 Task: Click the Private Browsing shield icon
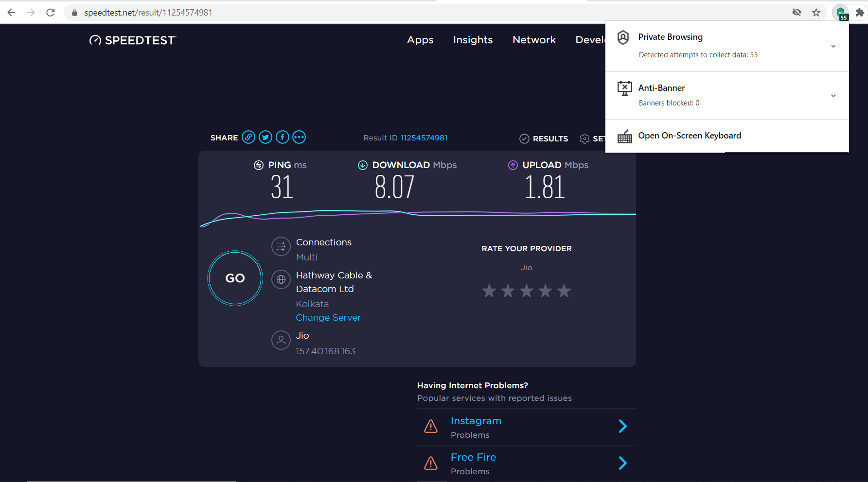[x=623, y=37]
